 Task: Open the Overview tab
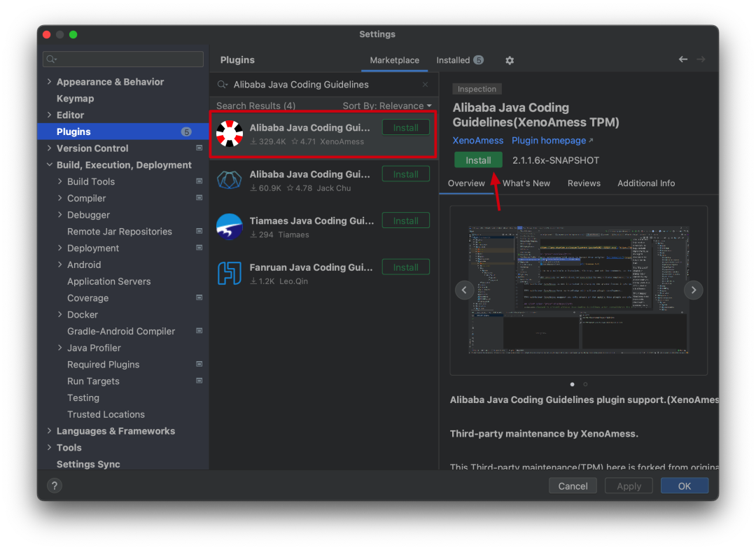[x=466, y=183]
